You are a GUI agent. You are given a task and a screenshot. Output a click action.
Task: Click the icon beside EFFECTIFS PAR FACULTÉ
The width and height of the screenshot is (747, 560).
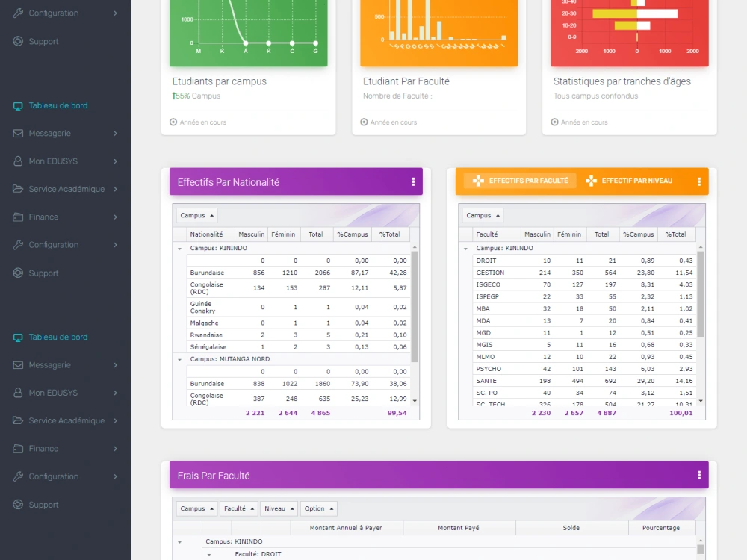click(x=478, y=181)
